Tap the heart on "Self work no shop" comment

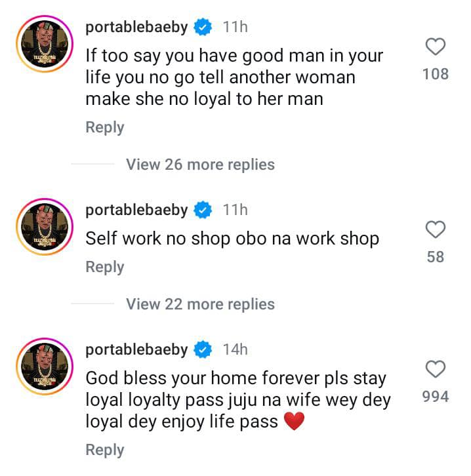click(x=436, y=229)
